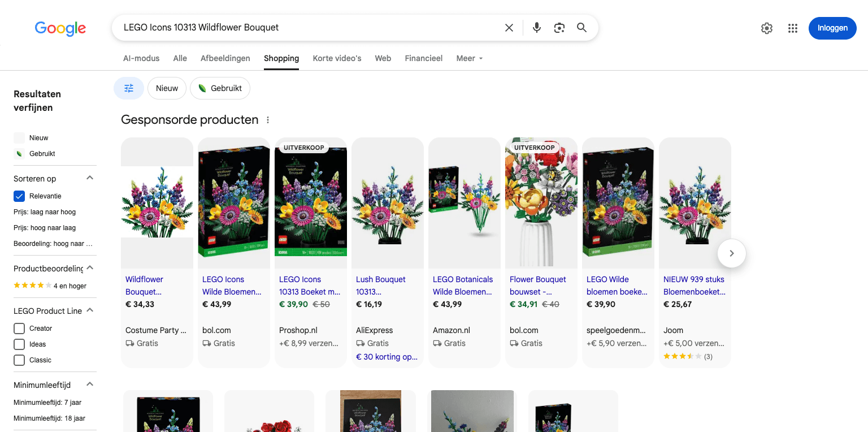Open image search with the camera lens icon

tap(559, 28)
